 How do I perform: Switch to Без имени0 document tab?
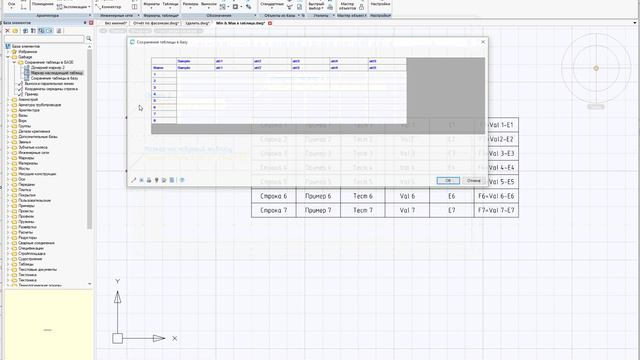tap(116, 23)
